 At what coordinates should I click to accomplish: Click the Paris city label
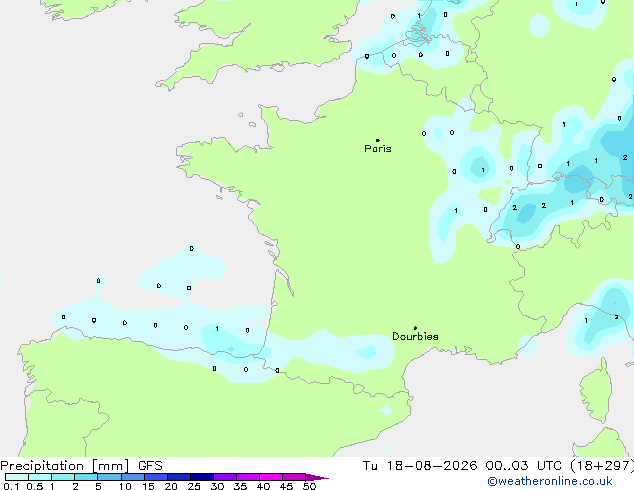tap(378, 149)
